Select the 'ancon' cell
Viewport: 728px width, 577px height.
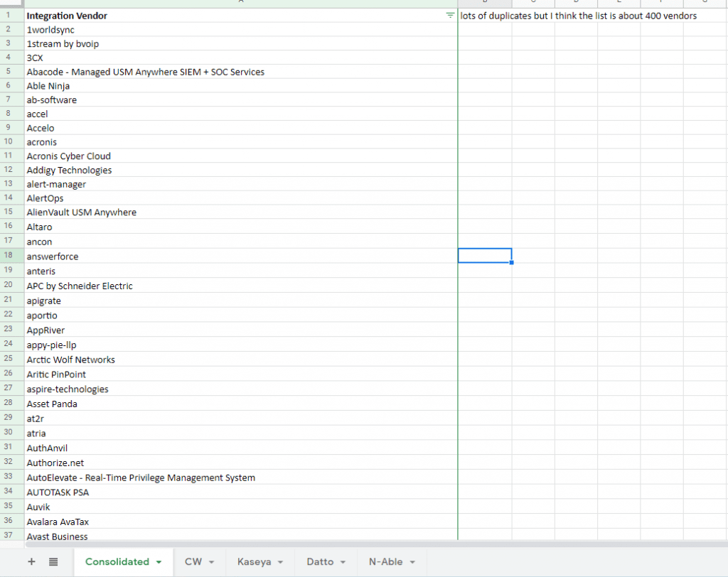[x=241, y=241]
